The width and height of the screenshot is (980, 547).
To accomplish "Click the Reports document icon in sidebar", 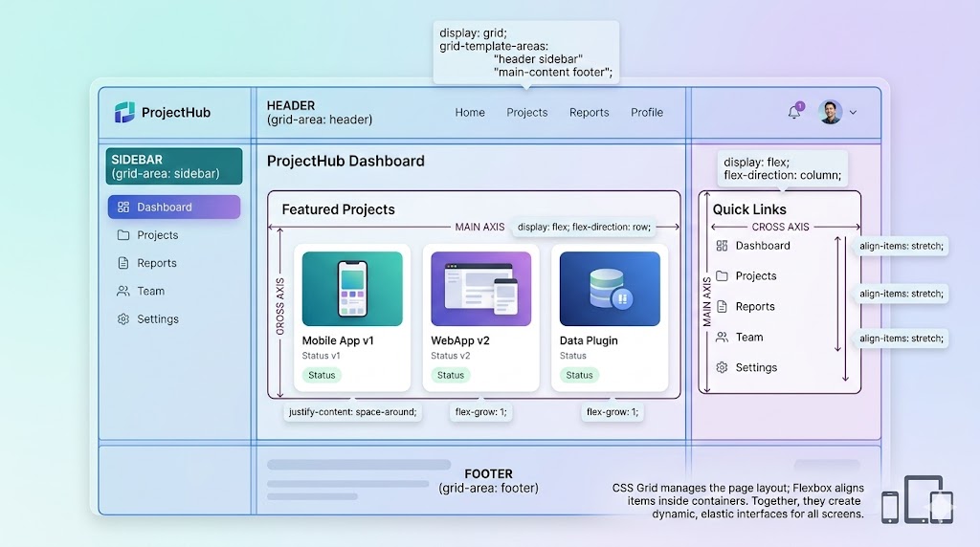I will coord(122,263).
